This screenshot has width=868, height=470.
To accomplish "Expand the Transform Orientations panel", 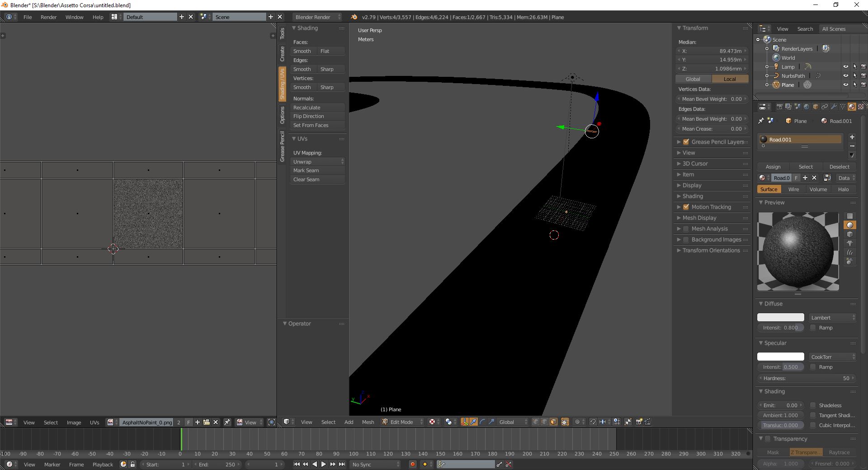I will coord(712,250).
